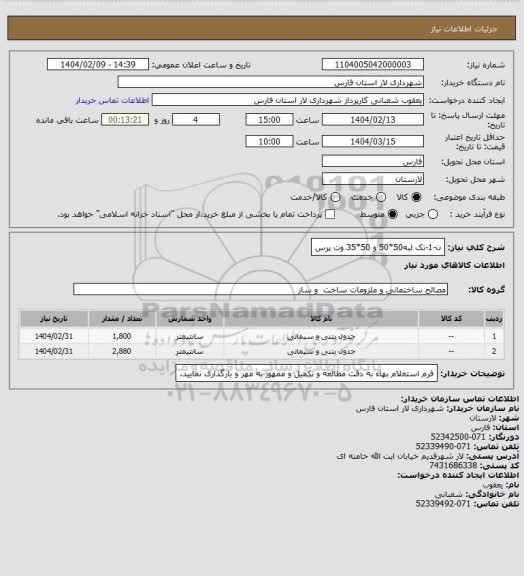Click the general description field شرح کلی نیاز
Viewport: 524px width, 576px height.
378,247
